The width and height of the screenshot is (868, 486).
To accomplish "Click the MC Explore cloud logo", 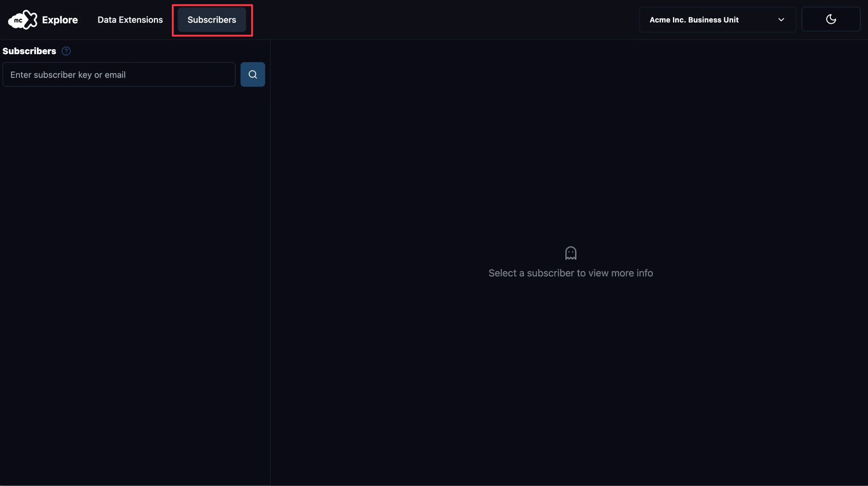I will tap(23, 19).
